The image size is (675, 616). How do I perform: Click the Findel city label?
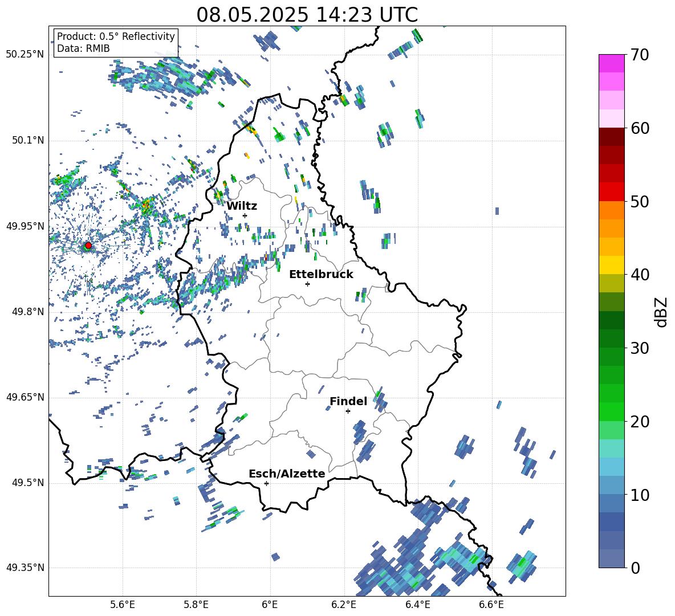click(348, 401)
